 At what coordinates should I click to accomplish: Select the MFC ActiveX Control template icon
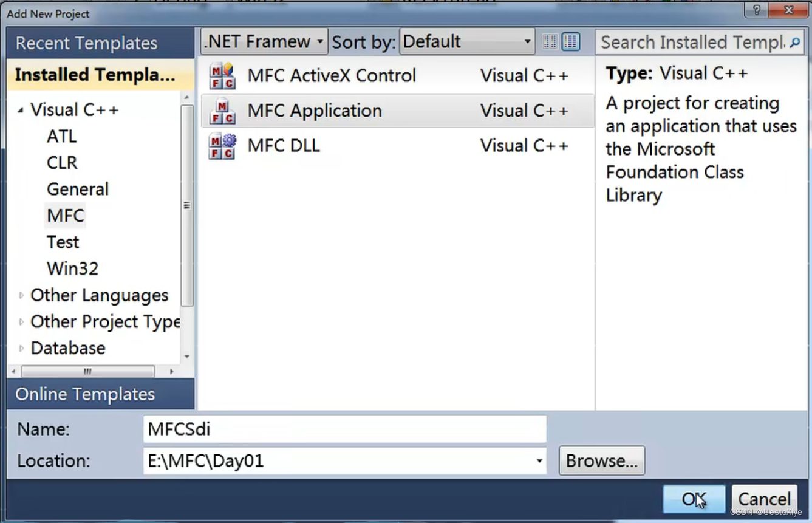coord(222,76)
